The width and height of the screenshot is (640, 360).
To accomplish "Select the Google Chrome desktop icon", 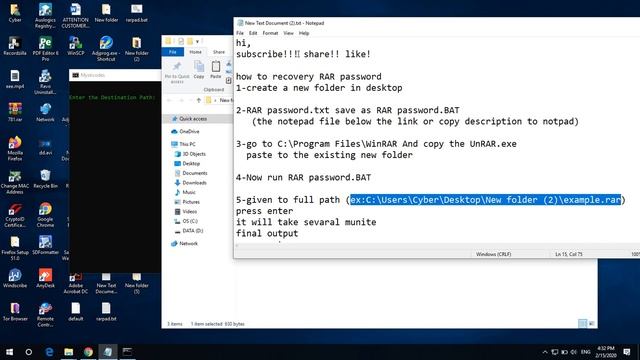I will [45, 215].
